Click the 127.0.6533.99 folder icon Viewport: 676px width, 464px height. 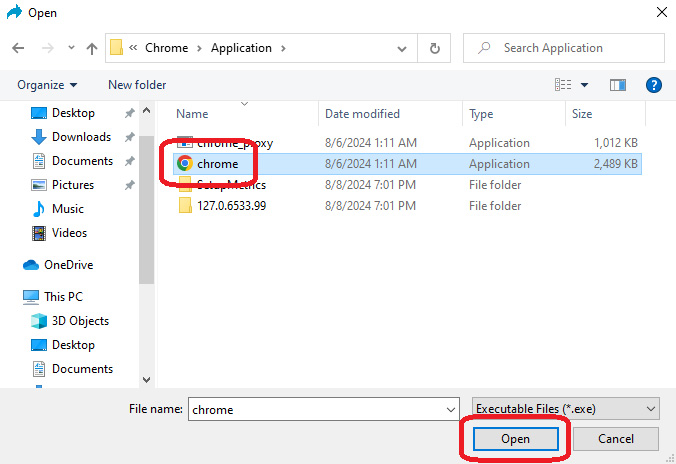click(185, 206)
